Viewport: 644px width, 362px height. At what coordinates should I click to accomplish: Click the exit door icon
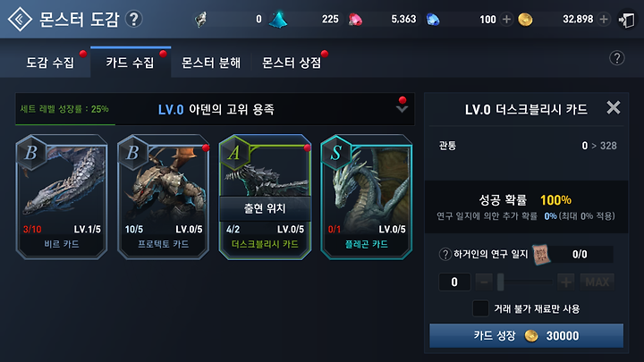[x=626, y=20]
